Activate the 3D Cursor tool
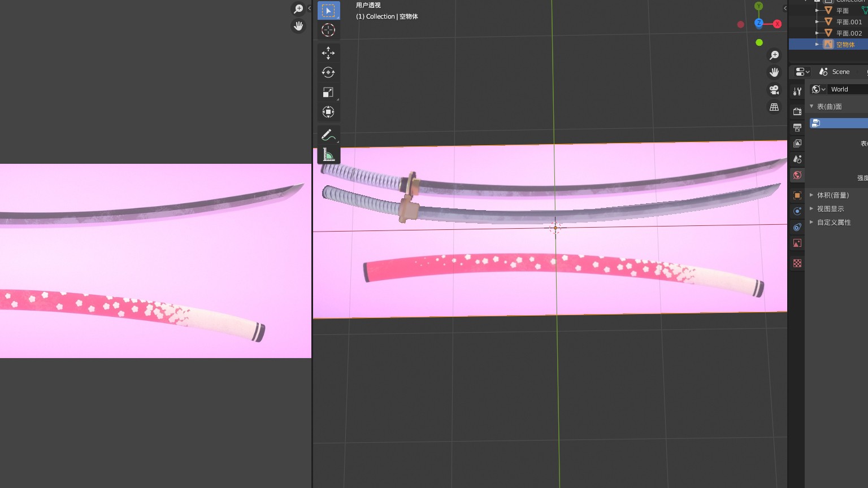 coord(328,30)
